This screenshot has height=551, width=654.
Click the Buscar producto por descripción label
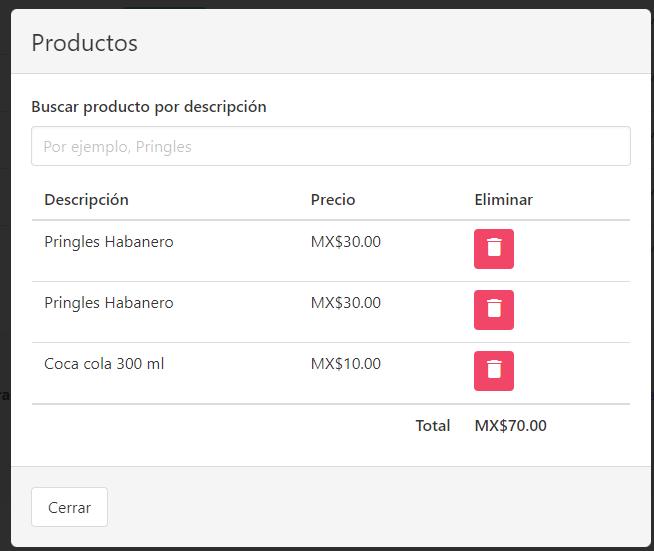[149, 107]
